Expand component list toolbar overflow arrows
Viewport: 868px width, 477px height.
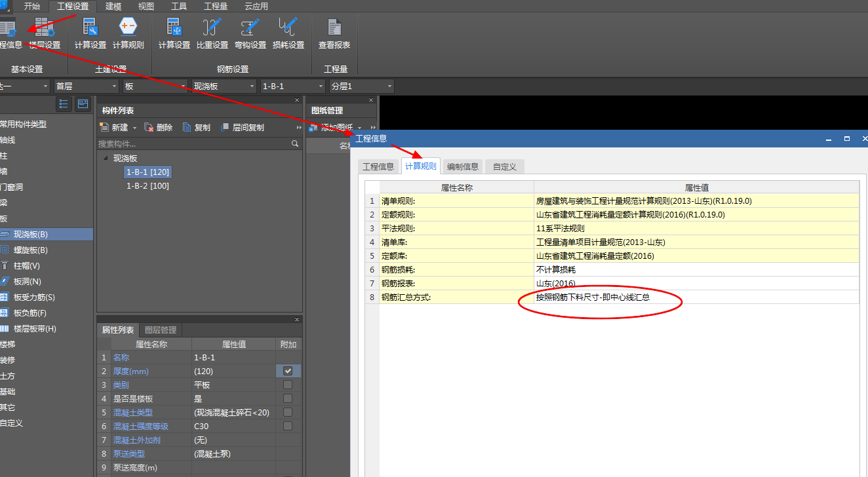point(299,128)
